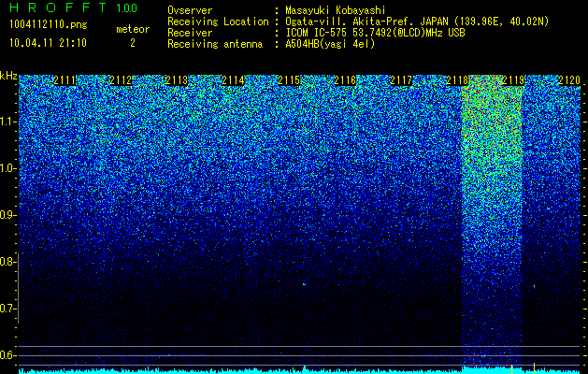
Task: Click the date stamp 10.04.11 21:10
Action: point(48,43)
